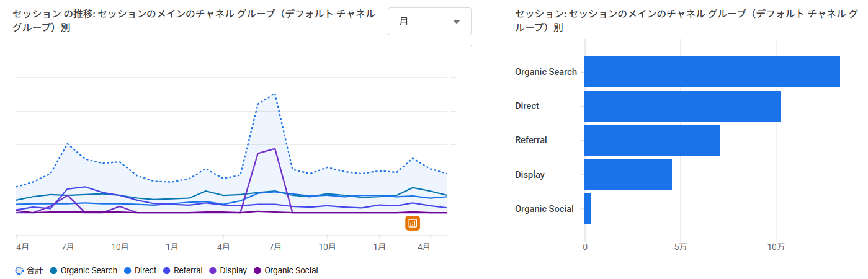Select the small Organic Social bar

(588, 208)
